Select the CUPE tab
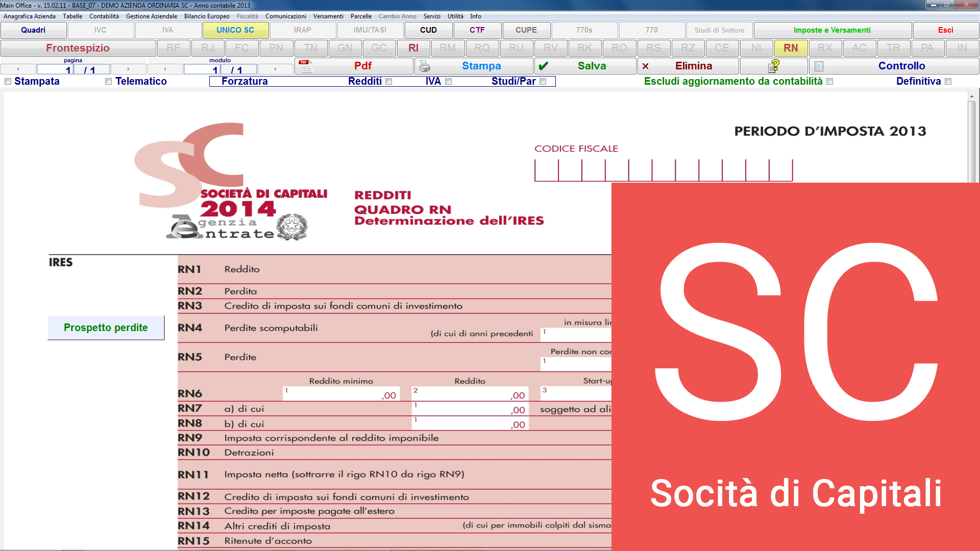Image resolution: width=980 pixels, height=551 pixels. pos(526,30)
